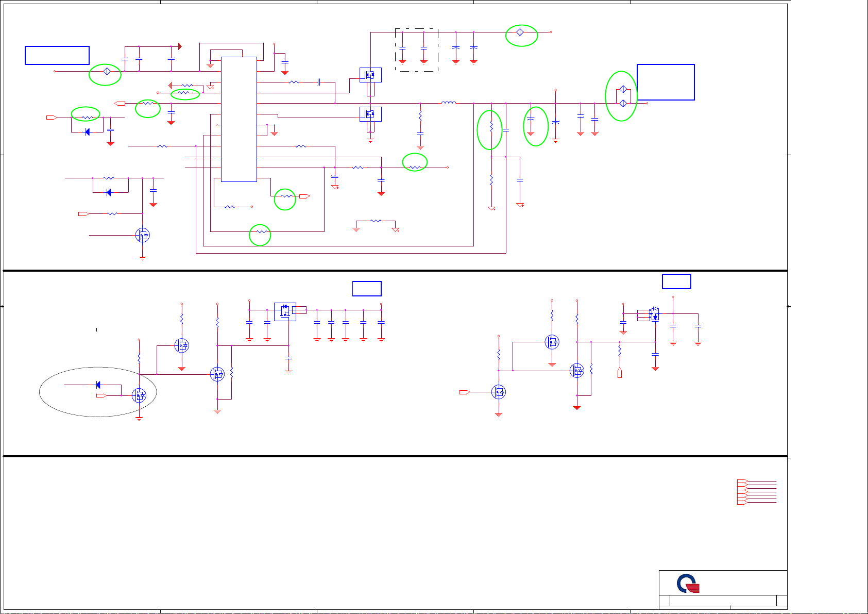Select the lower boxed MOSFET right of the IC
This screenshot has width=868, height=614.
pyautogui.click(x=370, y=114)
